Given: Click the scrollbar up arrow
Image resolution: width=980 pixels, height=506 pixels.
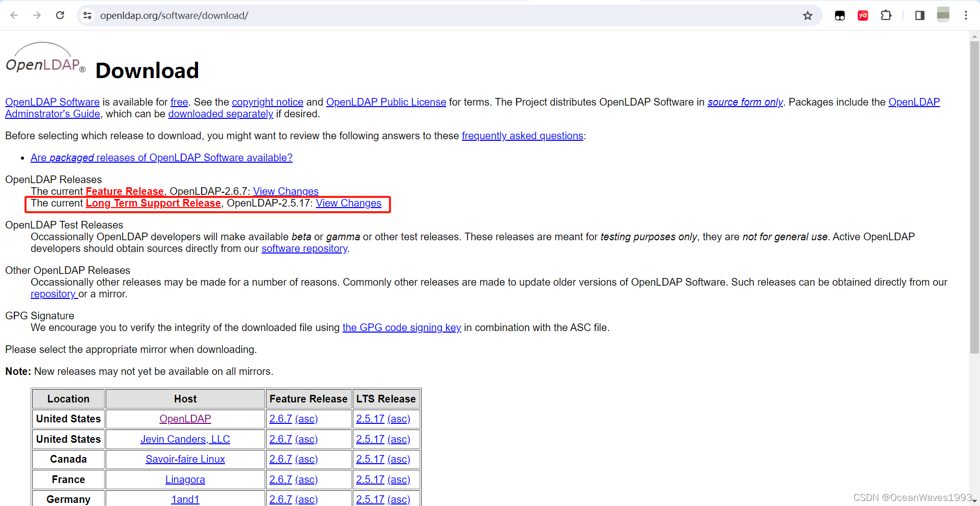Looking at the screenshot, I should click(974, 36).
